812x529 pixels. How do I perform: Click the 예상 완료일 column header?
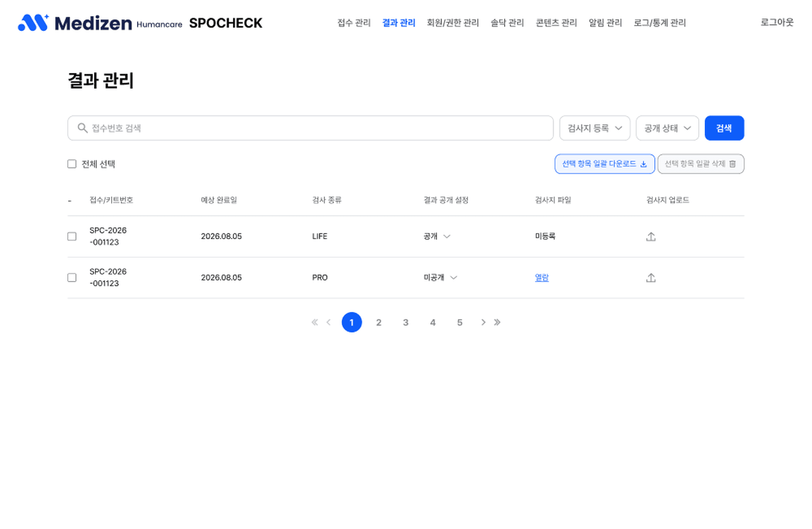coord(219,200)
